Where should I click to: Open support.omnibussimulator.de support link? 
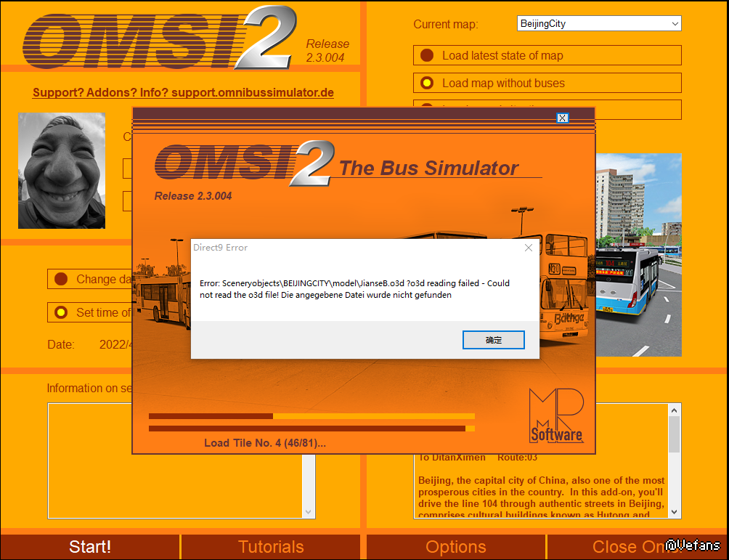tap(183, 93)
